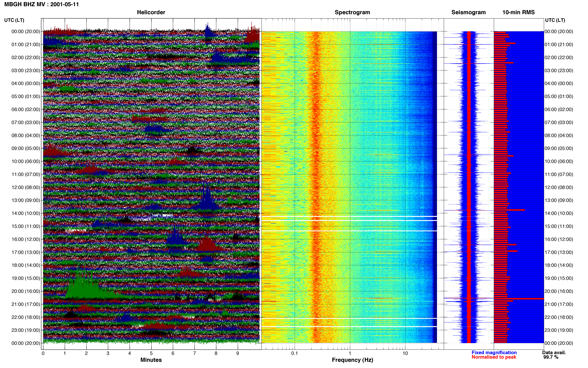
Task: Click the 'Helicorder' panel heading
Action: pyautogui.click(x=151, y=12)
